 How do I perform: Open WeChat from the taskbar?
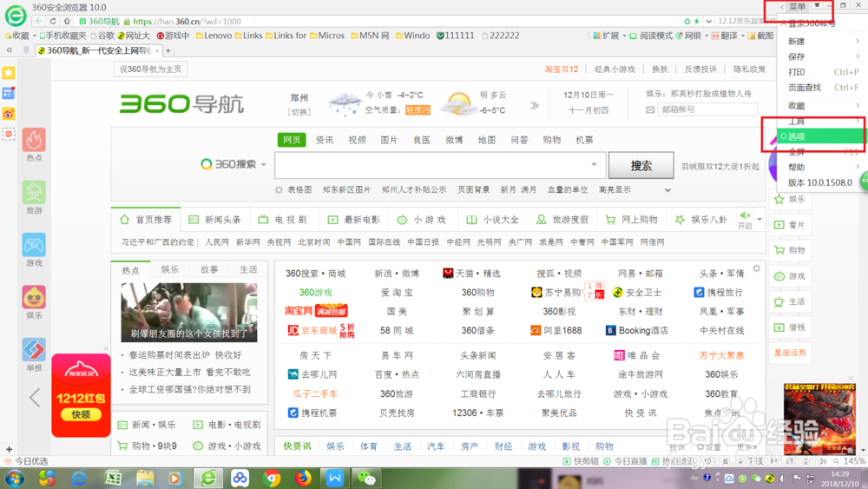366,478
